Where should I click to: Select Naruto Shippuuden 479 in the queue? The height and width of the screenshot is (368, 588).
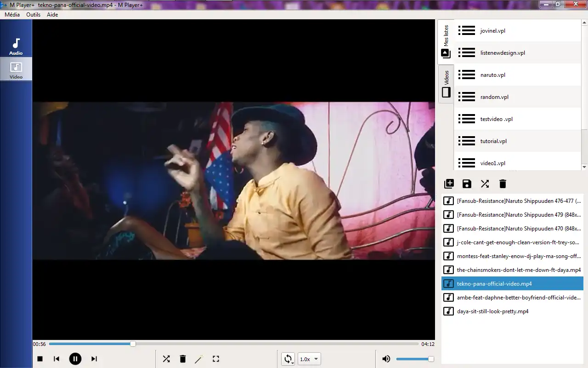512,215
